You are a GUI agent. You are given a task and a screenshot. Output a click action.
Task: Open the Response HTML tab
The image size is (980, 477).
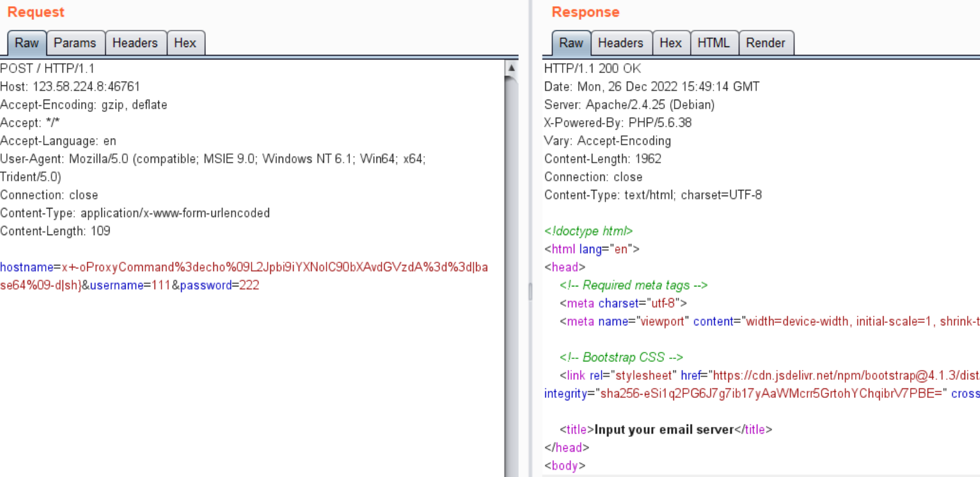click(x=714, y=43)
